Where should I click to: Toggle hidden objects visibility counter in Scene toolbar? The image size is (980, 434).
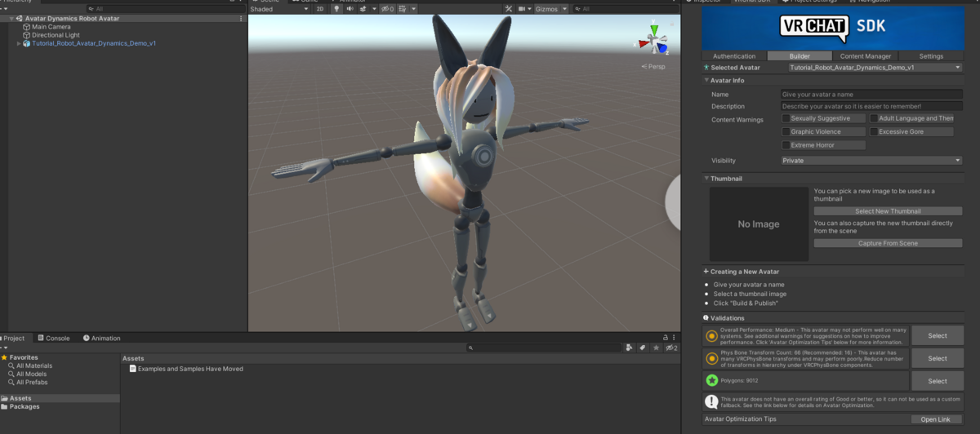pyautogui.click(x=387, y=9)
